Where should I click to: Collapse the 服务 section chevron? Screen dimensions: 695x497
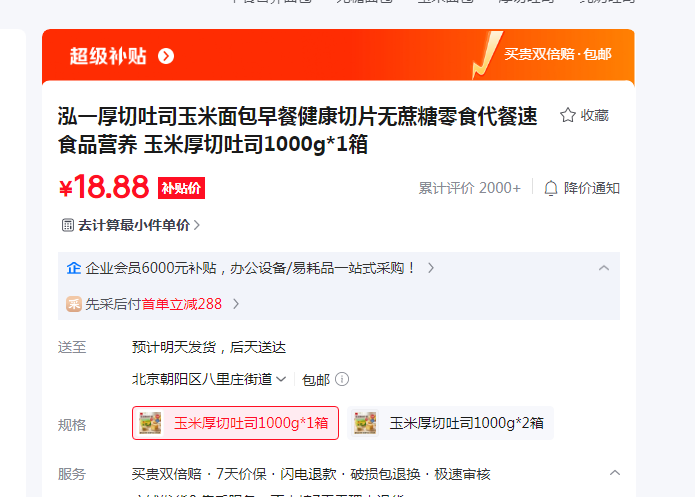(615, 473)
